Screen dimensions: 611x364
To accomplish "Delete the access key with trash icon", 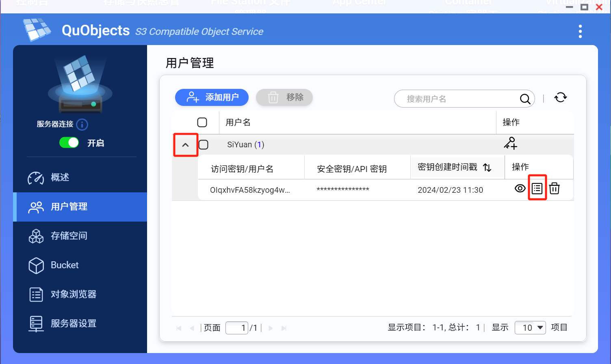I will [x=555, y=189].
